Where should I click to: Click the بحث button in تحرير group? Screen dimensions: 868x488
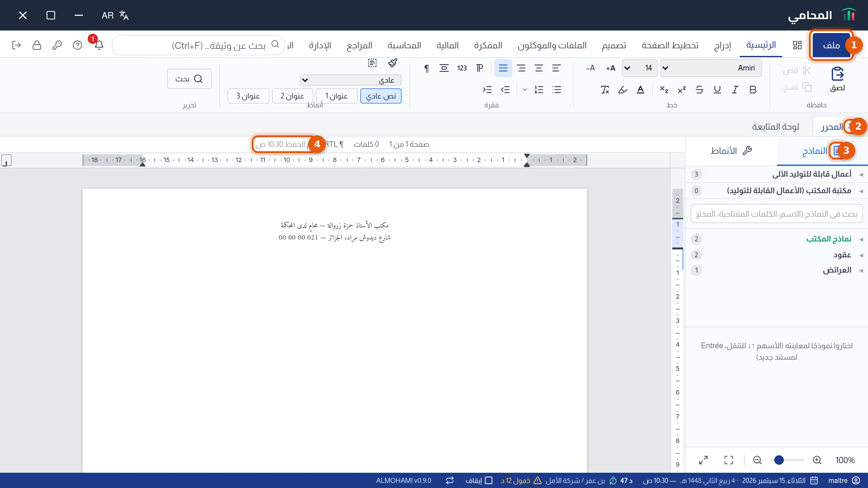[189, 79]
